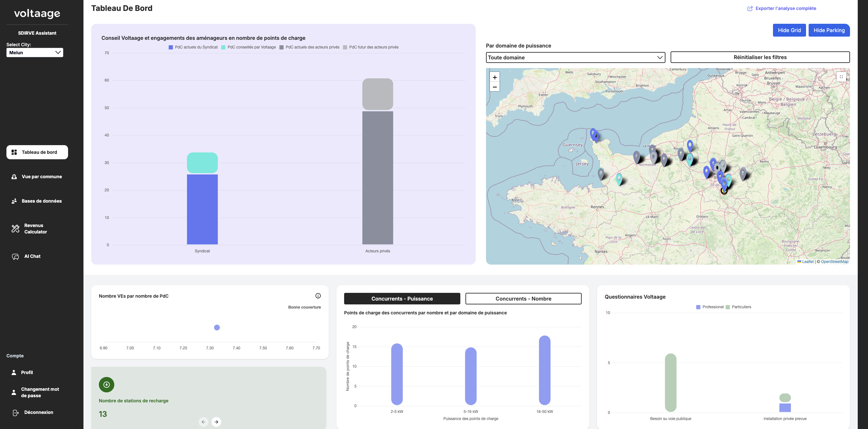
Task: Open the Profil settings
Action: [x=27, y=372]
